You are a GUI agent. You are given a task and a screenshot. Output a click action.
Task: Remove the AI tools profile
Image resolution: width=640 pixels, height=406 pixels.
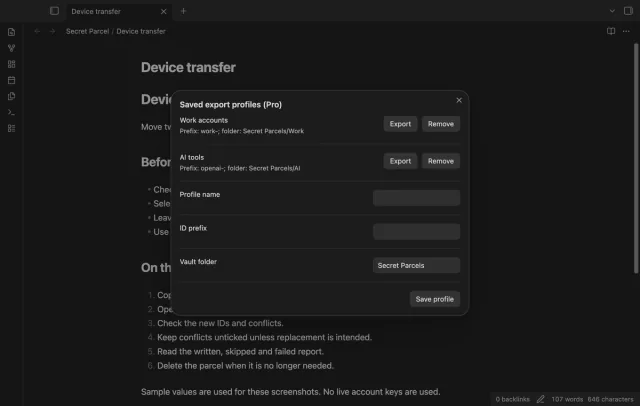click(441, 161)
